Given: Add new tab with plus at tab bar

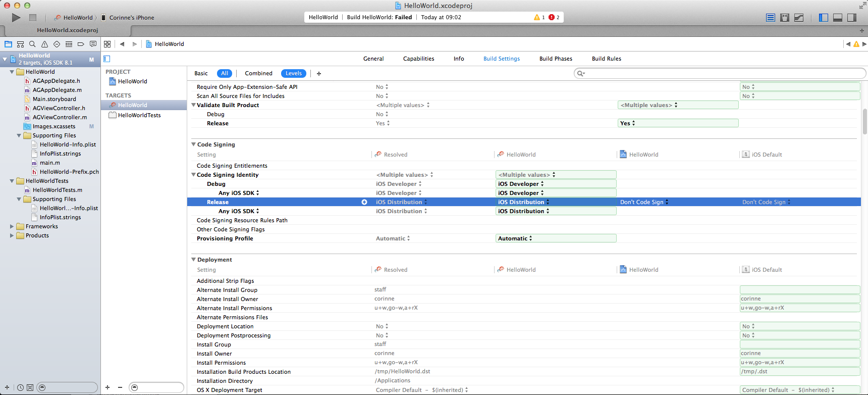Looking at the screenshot, I should click(x=862, y=30).
